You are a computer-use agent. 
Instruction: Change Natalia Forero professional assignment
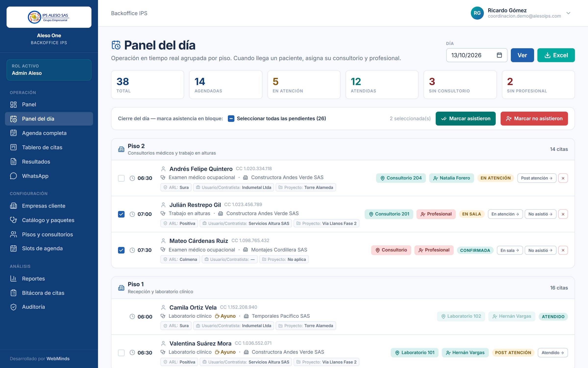tap(452, 178)
